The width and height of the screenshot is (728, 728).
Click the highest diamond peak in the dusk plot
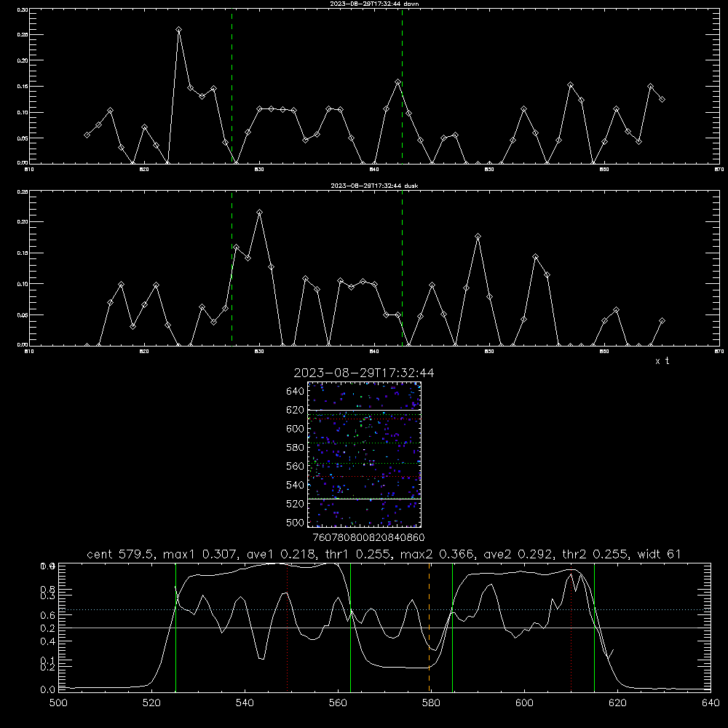pos(260,212)
